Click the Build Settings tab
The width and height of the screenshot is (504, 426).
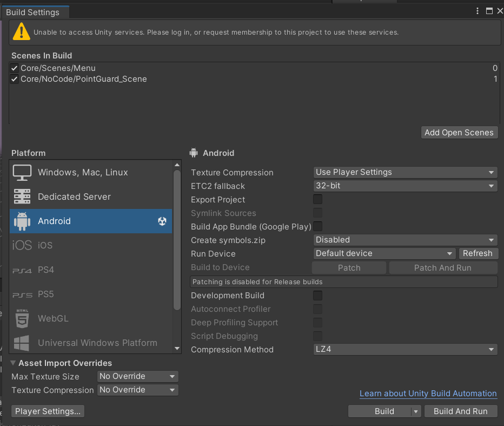[32, 12]
